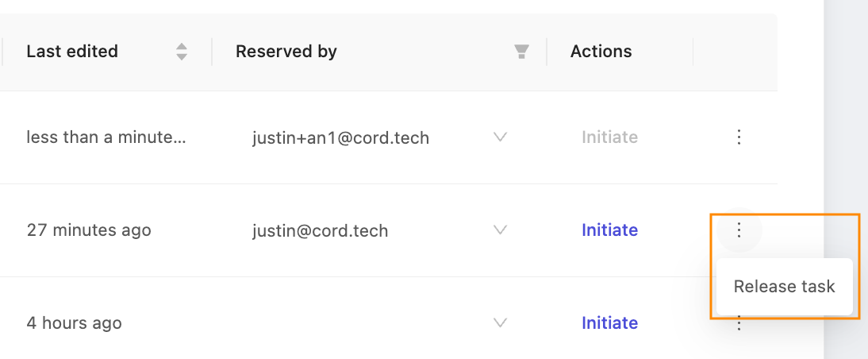
Task: Click the Actions column header
Action: pos(601,52)
